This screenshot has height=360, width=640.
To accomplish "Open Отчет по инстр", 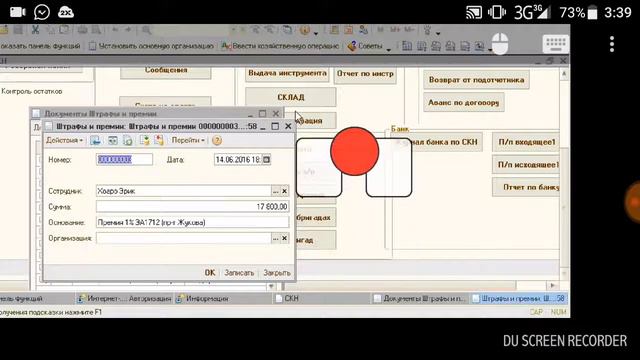I will coord(365,75).
